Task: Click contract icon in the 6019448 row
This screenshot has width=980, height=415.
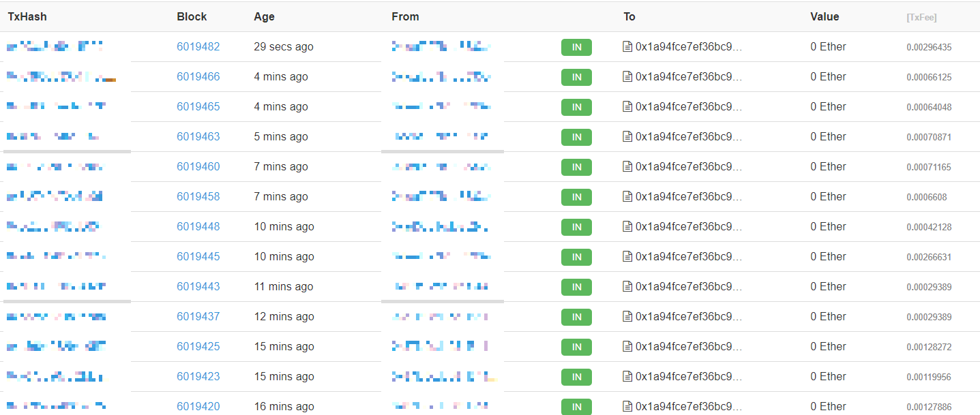Action: (x=627, y=227)
